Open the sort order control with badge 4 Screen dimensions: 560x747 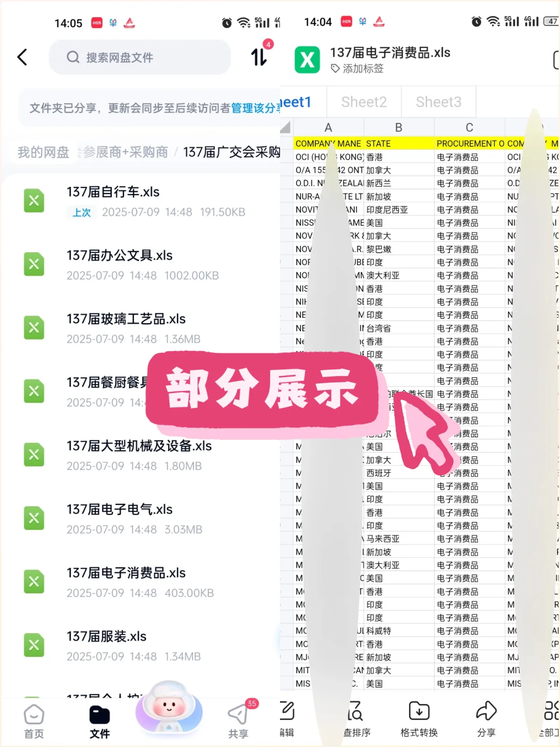tap(258, 57)
